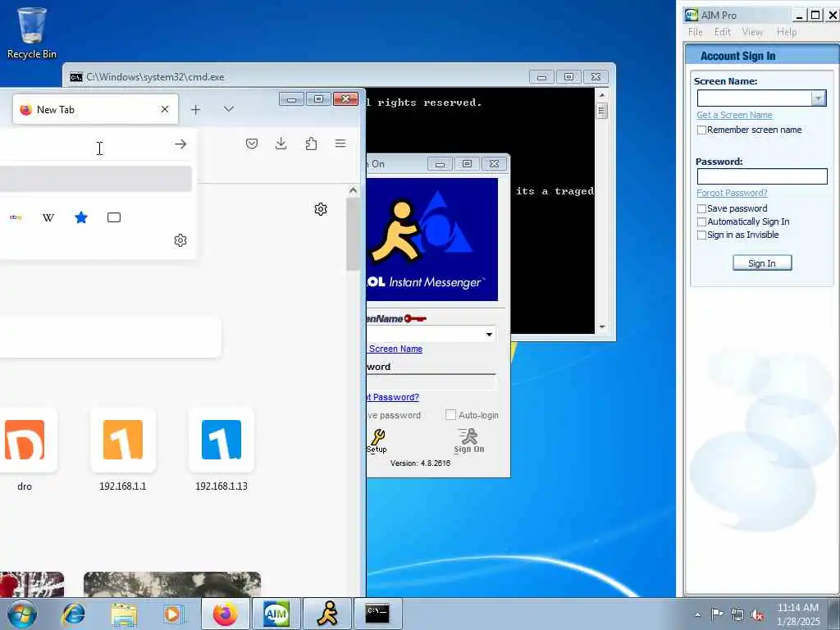Show hidden tray icons arrow
The height and width of the screenshot is (630, 840).
coord(697,615)
